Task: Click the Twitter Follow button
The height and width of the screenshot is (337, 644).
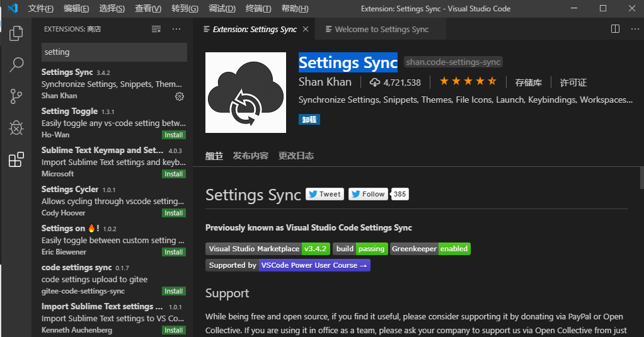Action: click(x=367, y=194)
